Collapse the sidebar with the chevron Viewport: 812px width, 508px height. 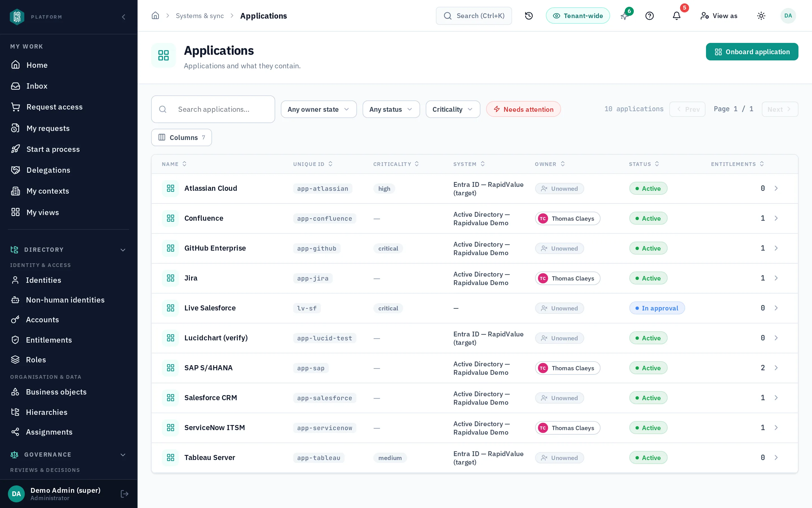pyautogui.click(x=123, y=17)
